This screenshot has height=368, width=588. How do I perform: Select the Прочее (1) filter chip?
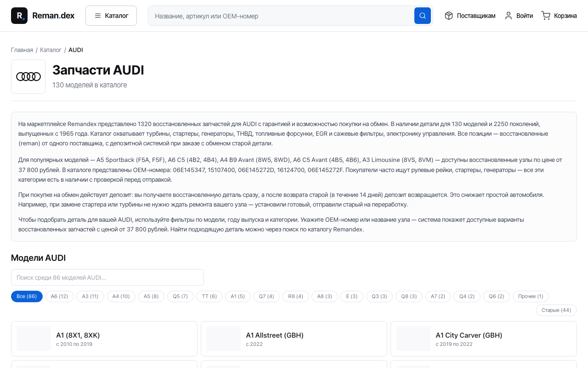pyautogui.click(x=531, y=297)
